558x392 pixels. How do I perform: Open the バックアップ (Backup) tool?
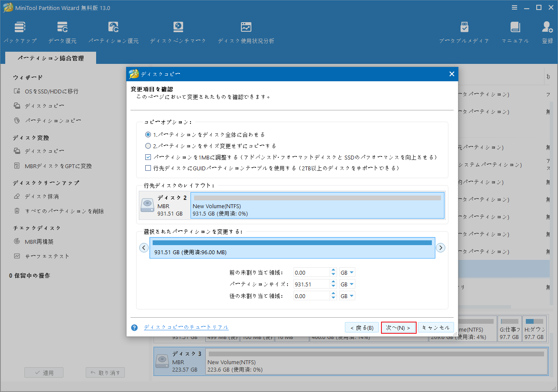pyautogui.click(x=20, y=30)
